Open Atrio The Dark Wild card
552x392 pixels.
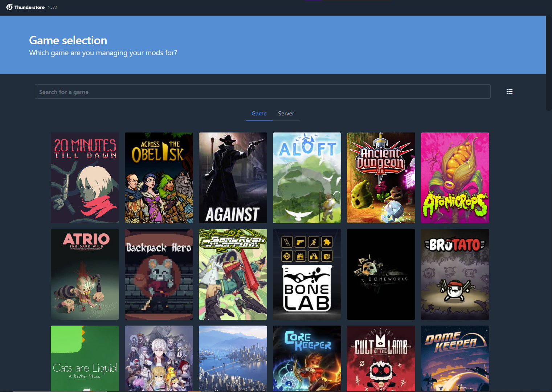pyautogui.click(x=85, y=274)
